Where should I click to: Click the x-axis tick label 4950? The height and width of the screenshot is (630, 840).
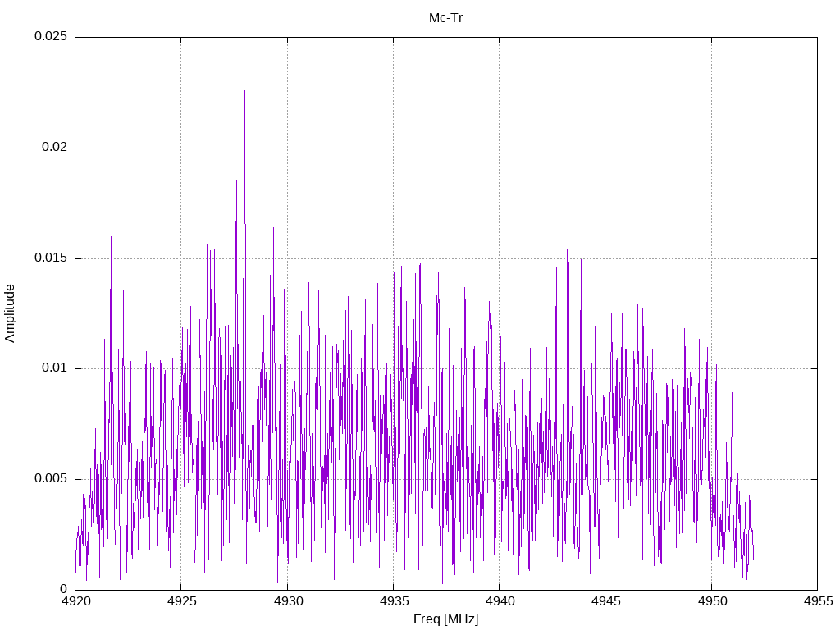712,601
